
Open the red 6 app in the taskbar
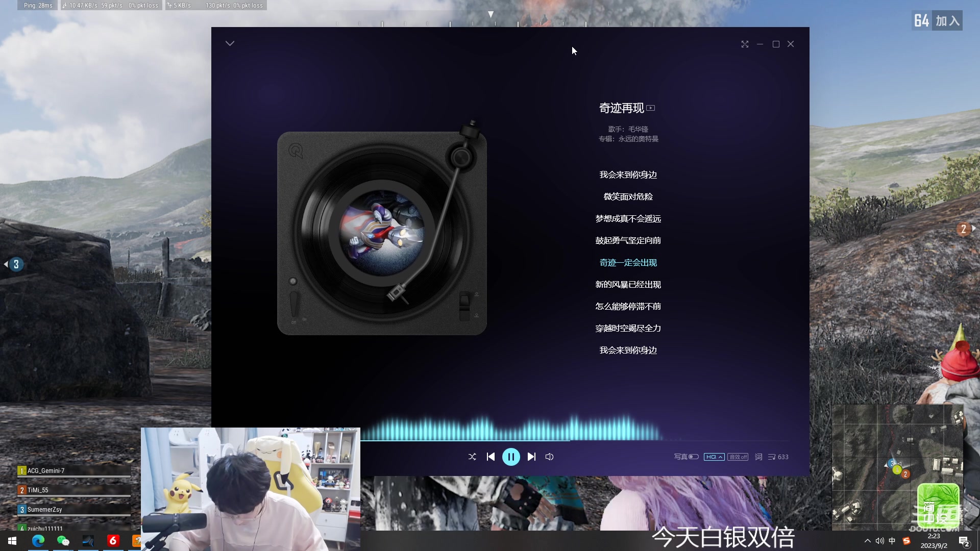113,541
